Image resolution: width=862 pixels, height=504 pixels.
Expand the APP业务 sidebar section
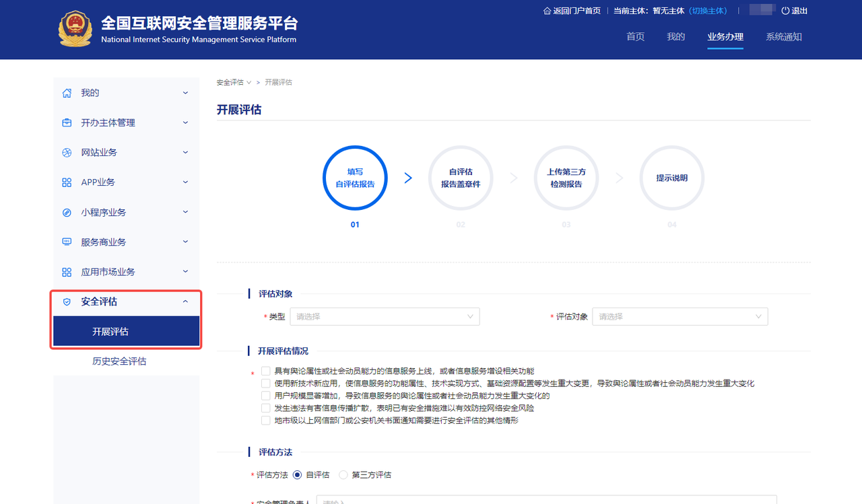click(185, 182)
